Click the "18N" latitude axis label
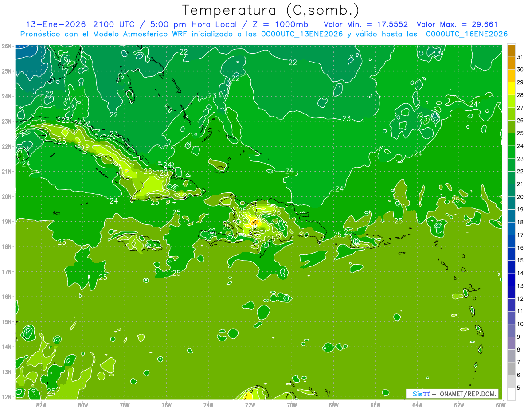This screenshot has width=532, height=411. pyautogui.click(x=7, y=247)
